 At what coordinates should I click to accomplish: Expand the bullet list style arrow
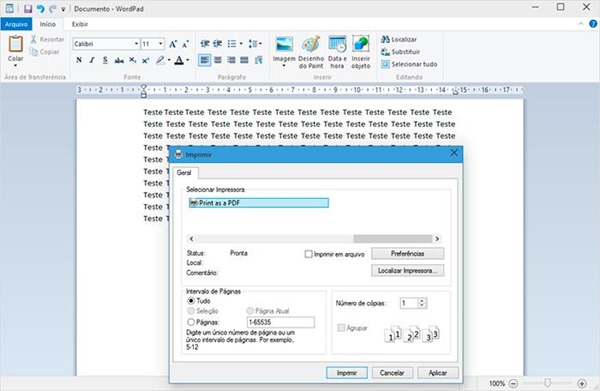[241, 44]
